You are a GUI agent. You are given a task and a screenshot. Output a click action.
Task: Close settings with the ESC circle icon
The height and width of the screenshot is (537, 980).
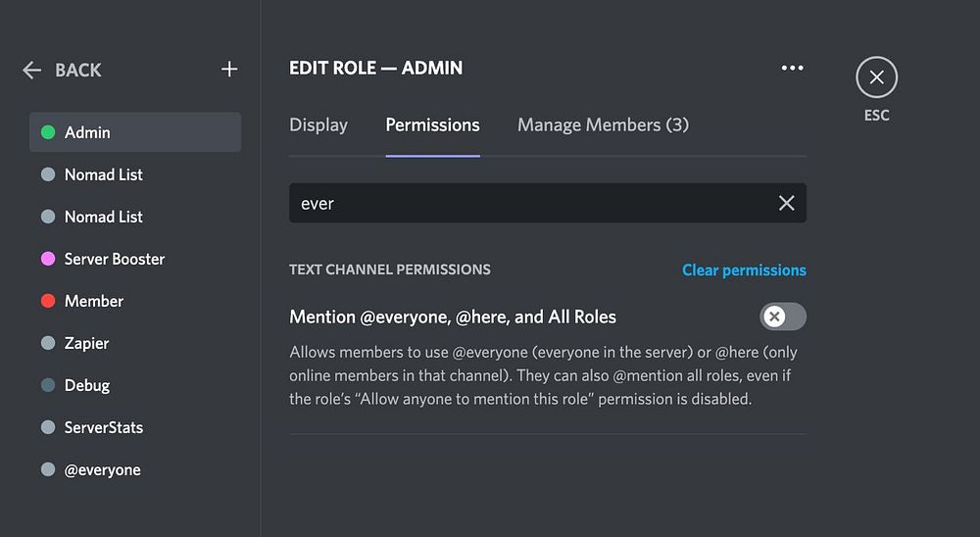click(876, 77)
